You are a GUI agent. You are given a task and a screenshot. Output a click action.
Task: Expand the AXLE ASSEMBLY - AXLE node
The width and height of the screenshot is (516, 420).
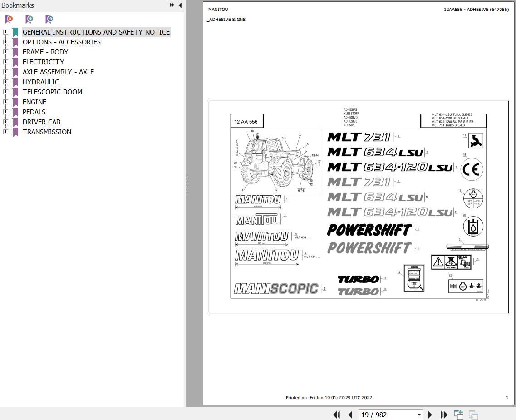(x=5, y=72)
